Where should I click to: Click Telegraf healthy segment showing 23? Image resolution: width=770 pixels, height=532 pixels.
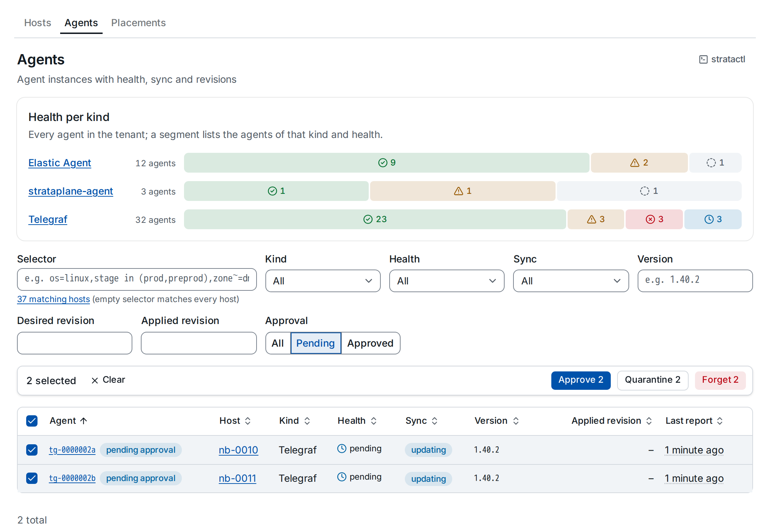pos(375,219)
